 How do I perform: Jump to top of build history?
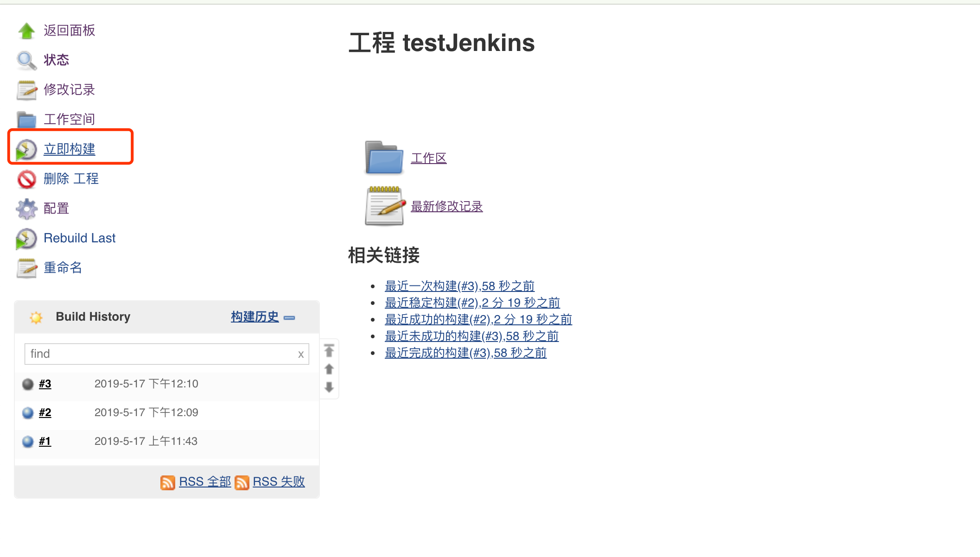coord(329,351)
